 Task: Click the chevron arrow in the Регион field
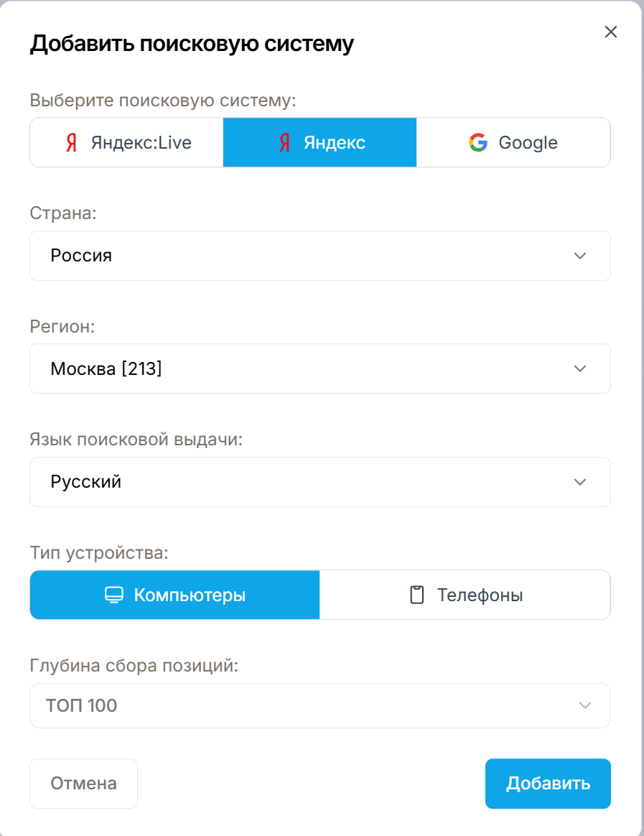point(581,369)
